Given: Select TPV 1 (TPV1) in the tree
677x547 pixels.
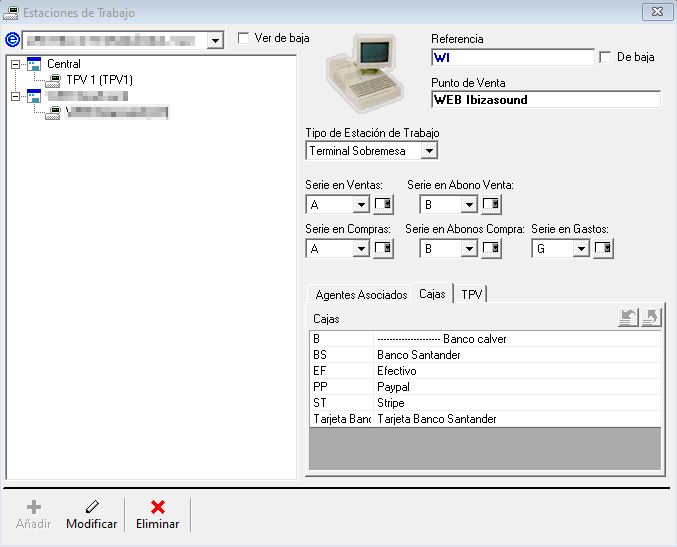Looking at the screenshot, I should (99, 79).
